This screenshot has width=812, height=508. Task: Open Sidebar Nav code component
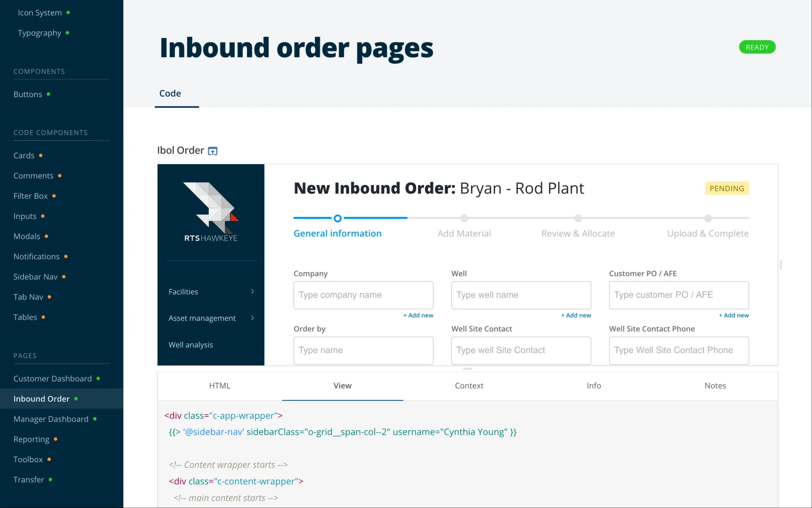pos(35,277)
